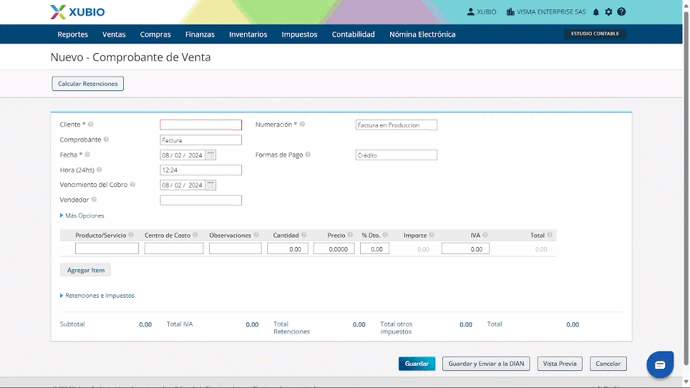The width and height of the screenshot is (690, 388).
Task: Click the Importe column help icon
Action: (431, 235)
